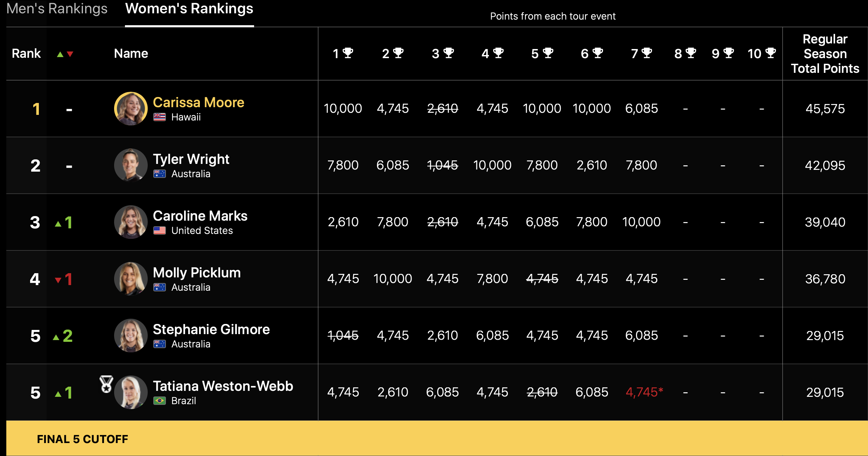Click the red 4,745* score for Weston-Webb
The image size is (868, 456).
pyautogui.click(x=644, y=392)
